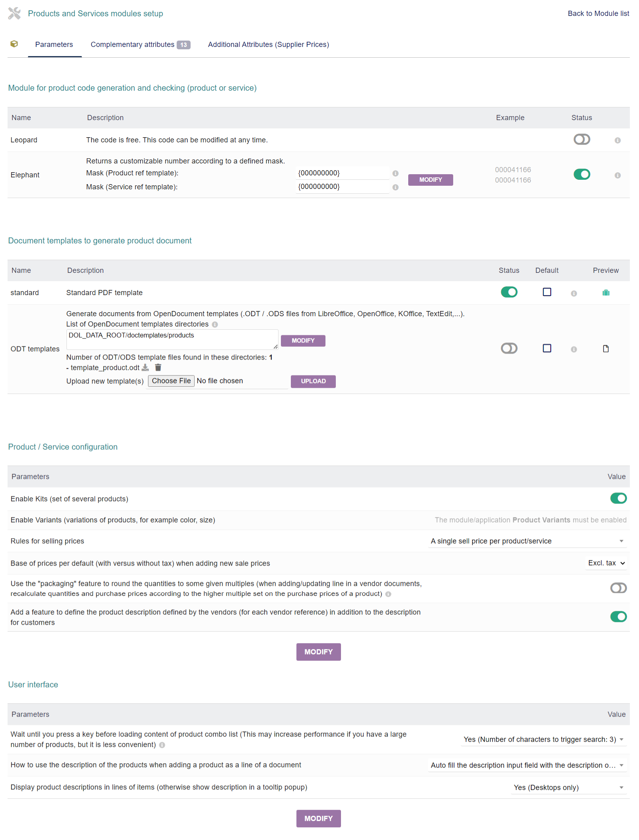The height and width of the screenshot is (840, 639).
Task: Click info icon next to Product ref mask
Action: 395,173
